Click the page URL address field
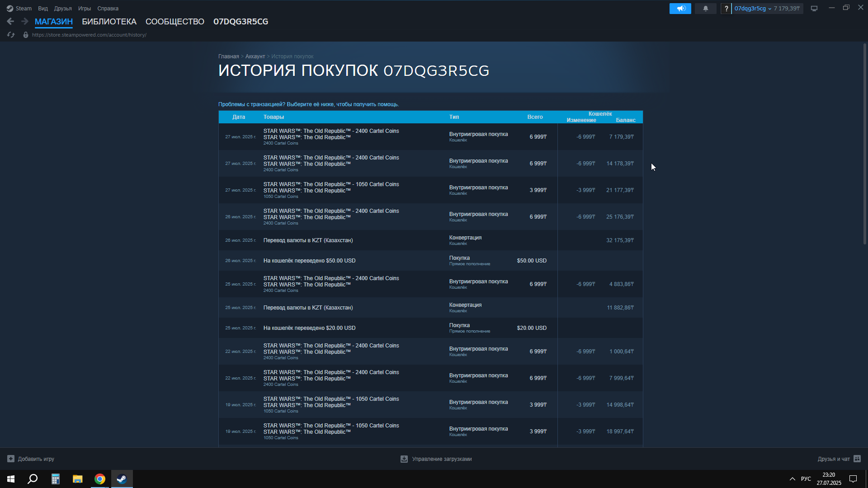This screenshot has width=868, height=488. (89, 35)
